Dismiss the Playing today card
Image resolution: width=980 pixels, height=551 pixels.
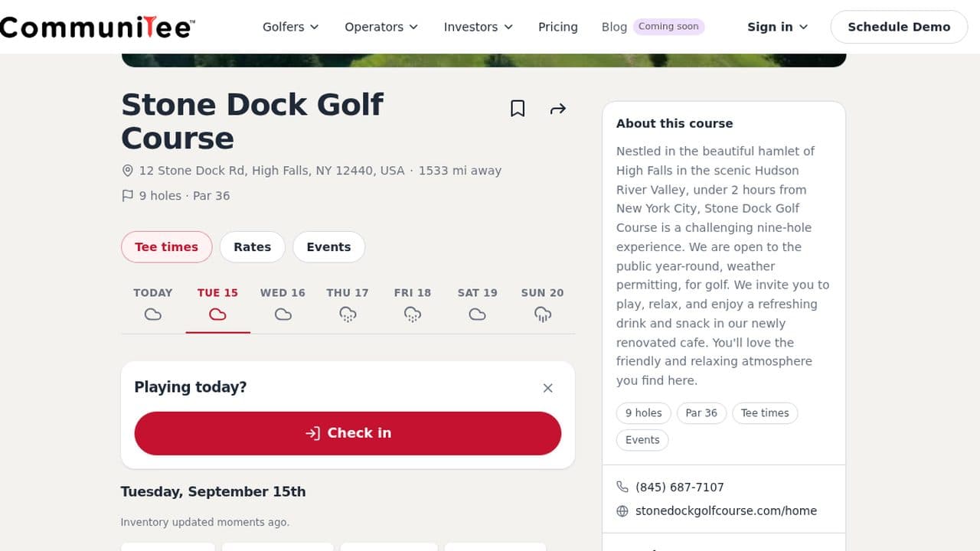coord(547,388)
